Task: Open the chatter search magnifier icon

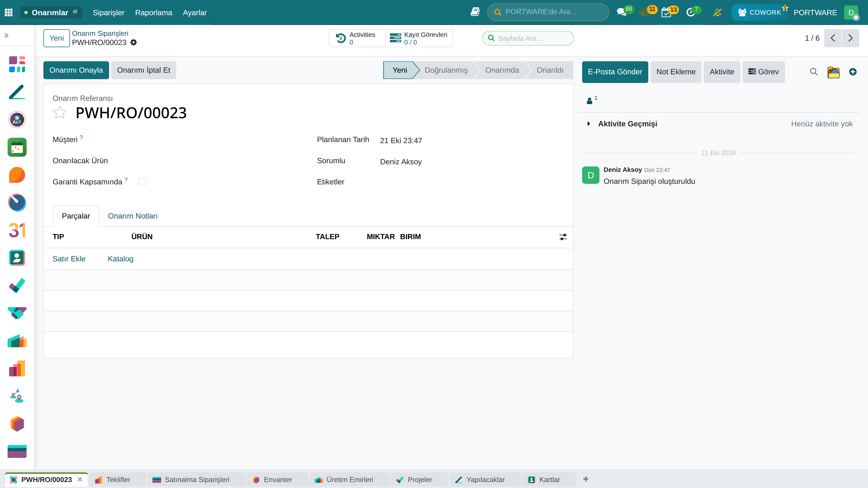Action: click(814, 72)
